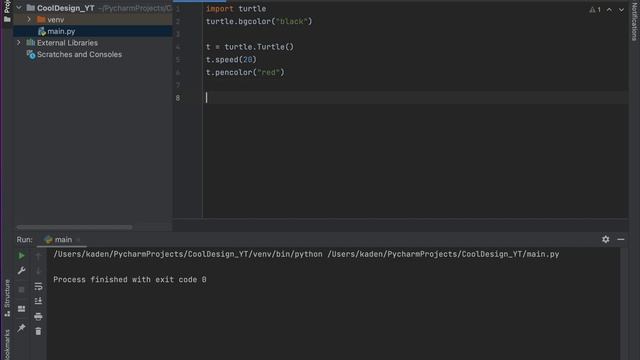Select the External Libraries row
Image resolution: width=640 pixels, height=360 pixels.
click(x=93, y=43)
